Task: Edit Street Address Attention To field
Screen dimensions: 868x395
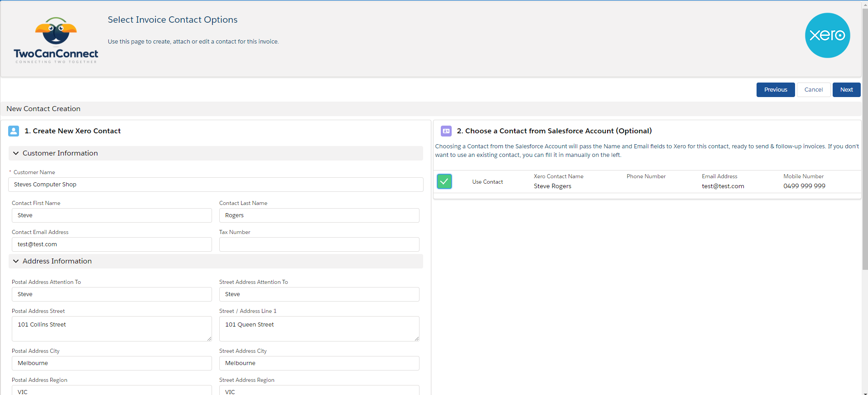Action: click(x=319, y=294)
